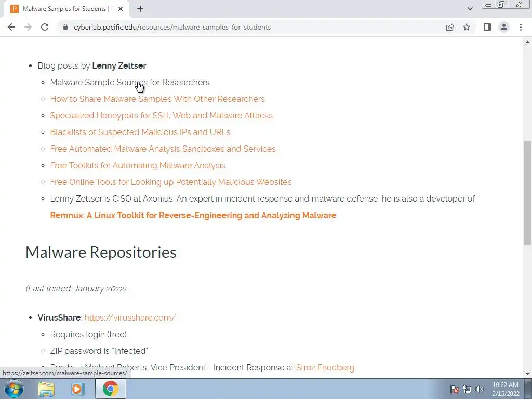Click the Last tested: January 2022 text
532x399 pixels.
tap(76, 288)
